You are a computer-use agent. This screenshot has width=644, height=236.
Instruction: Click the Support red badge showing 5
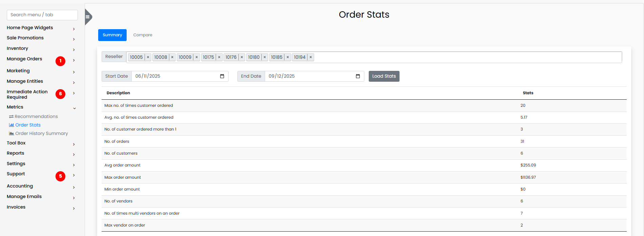pyautogui.click(x=60, y=176)
